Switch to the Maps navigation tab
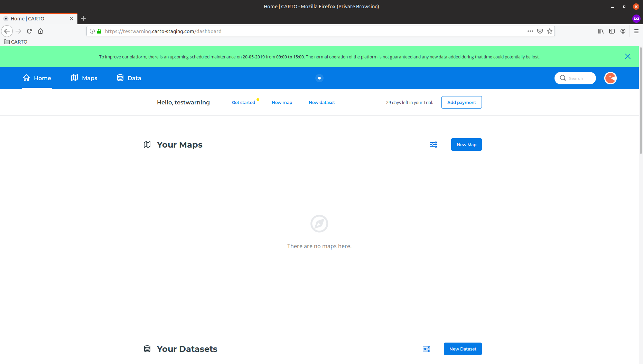This screenshot has height=364, width=643. (x=84, y=78)
